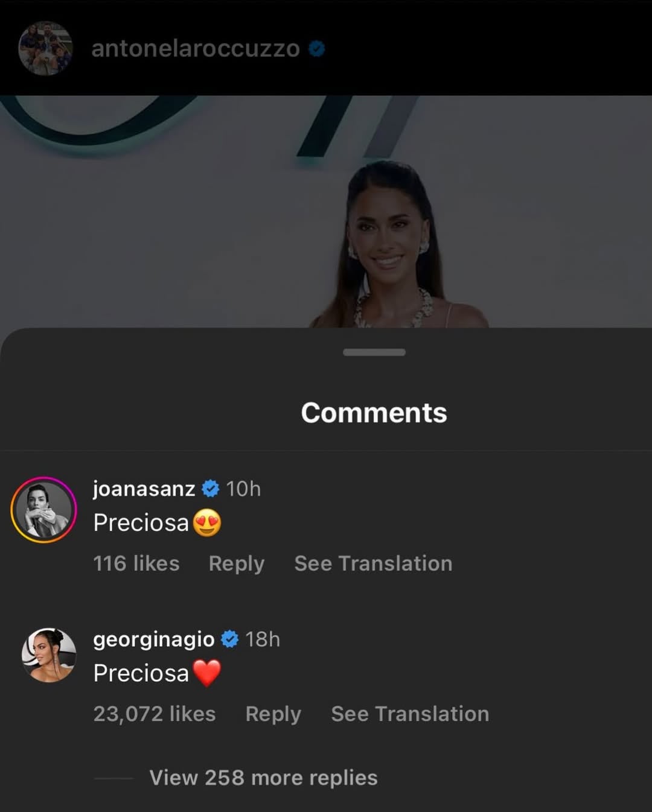
Task: Reply to joanasanz's comment
Action: click(x=236, y=563)
